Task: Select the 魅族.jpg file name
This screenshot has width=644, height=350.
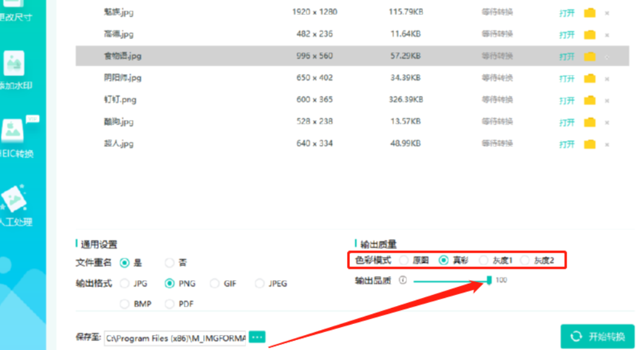Action: tap(118, 12)
